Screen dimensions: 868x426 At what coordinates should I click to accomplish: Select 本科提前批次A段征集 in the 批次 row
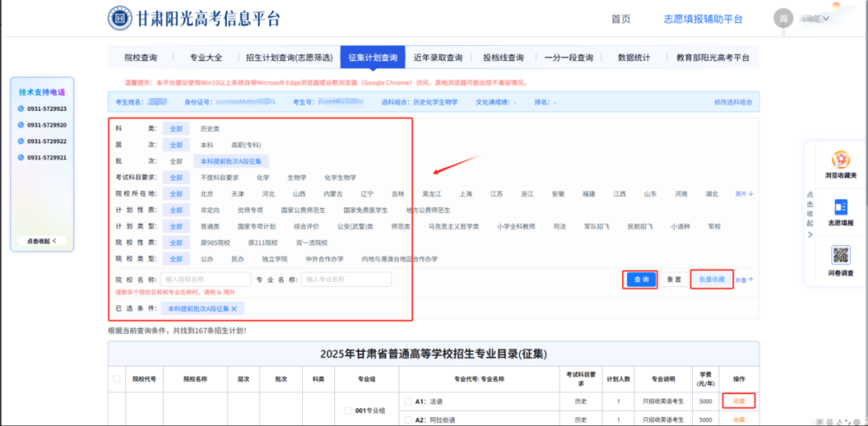click(231, 162)
